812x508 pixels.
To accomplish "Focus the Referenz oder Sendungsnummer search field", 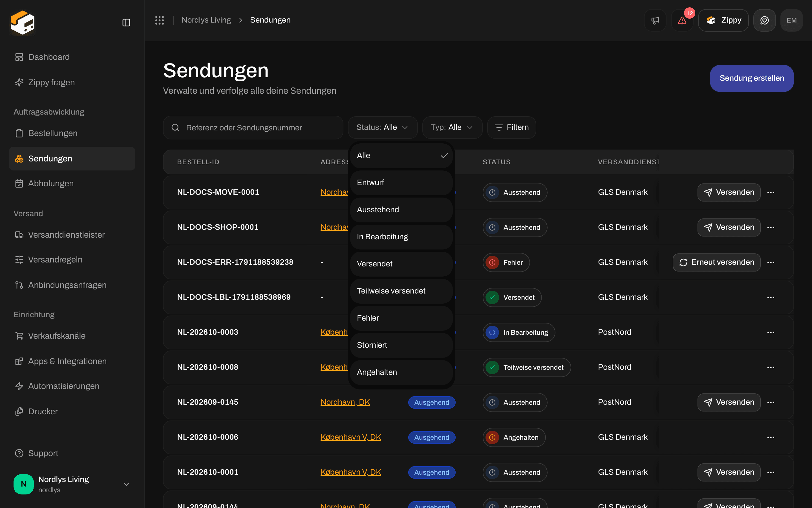I will click(253, 128).
